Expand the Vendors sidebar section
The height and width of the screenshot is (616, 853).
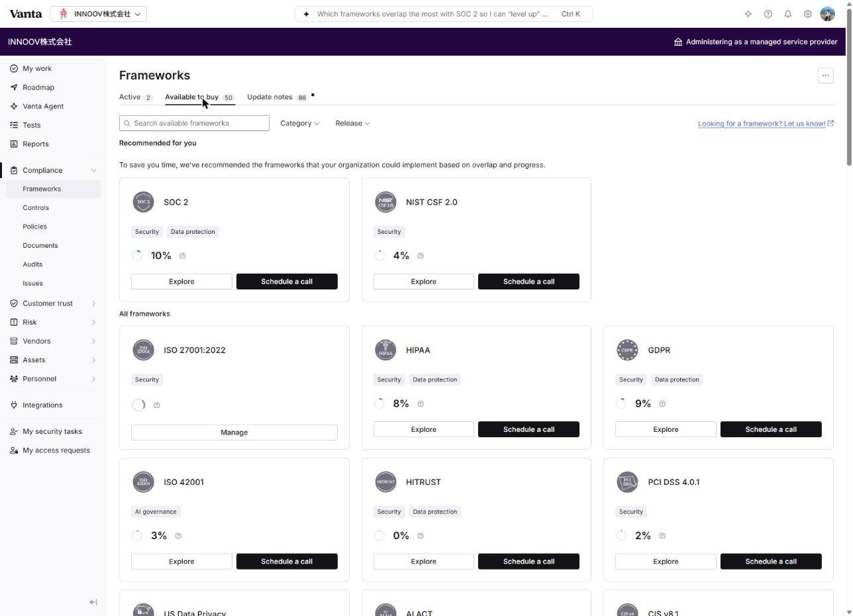click(93, 341)
